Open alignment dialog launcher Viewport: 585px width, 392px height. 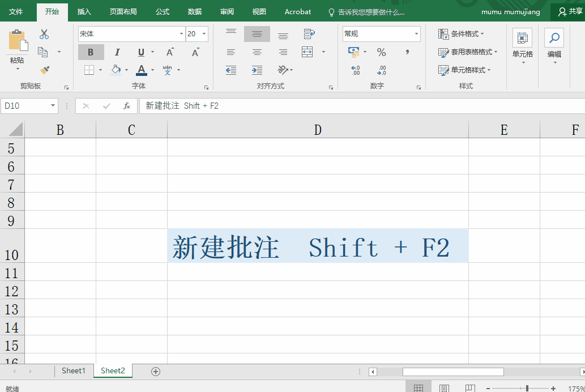tap(331, 87)
